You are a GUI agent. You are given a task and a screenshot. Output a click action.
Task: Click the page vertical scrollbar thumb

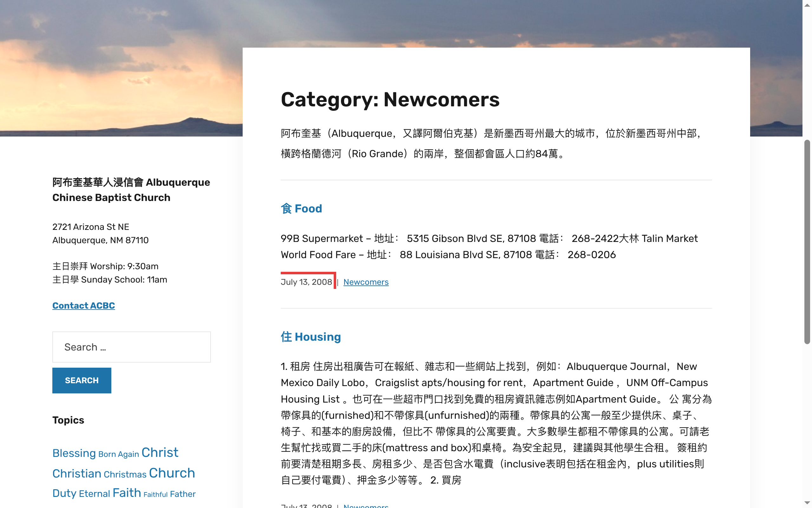click(x=807, y=242)
